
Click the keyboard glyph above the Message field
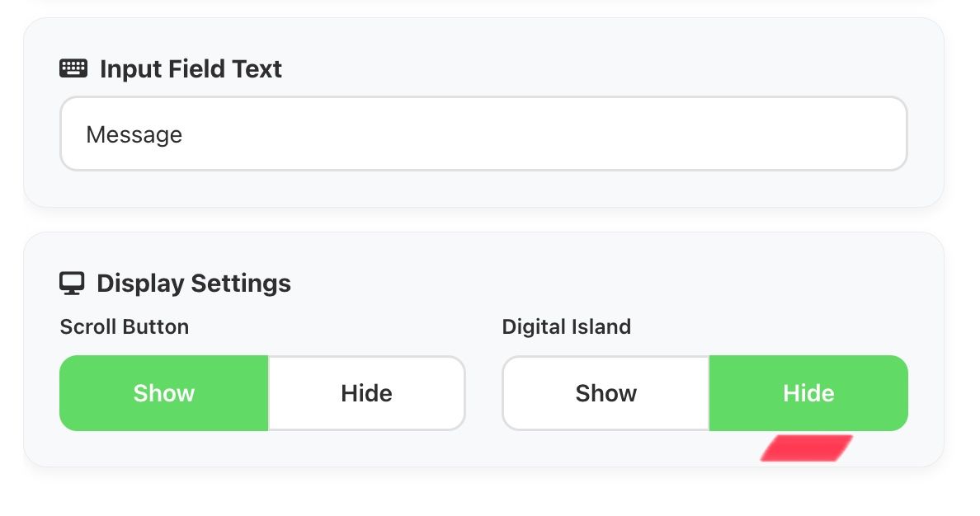[x=73, y=68]
